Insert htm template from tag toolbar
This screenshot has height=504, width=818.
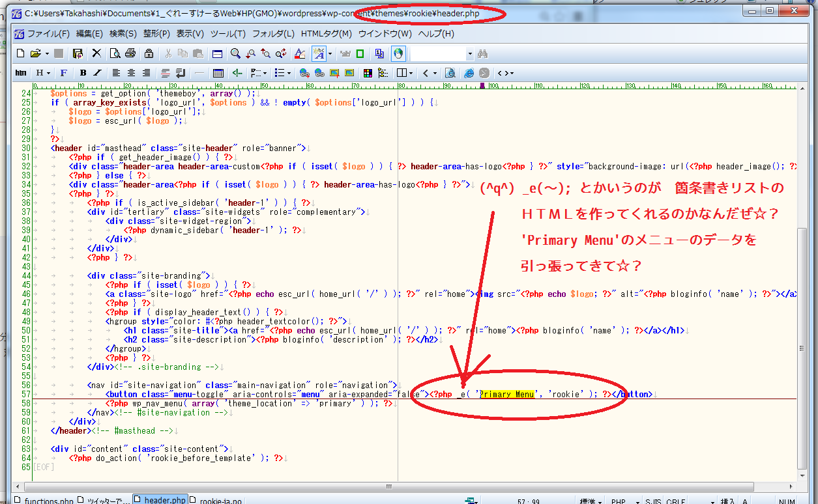point(21,73)
